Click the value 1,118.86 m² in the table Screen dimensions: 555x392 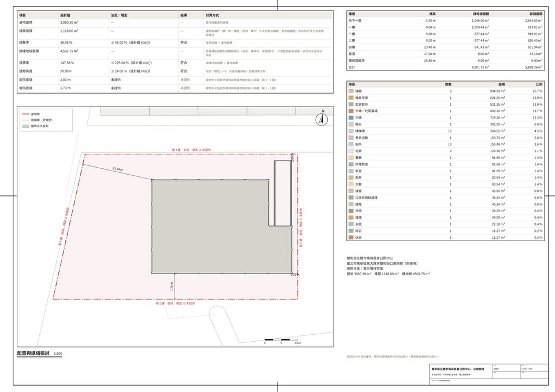69,31
